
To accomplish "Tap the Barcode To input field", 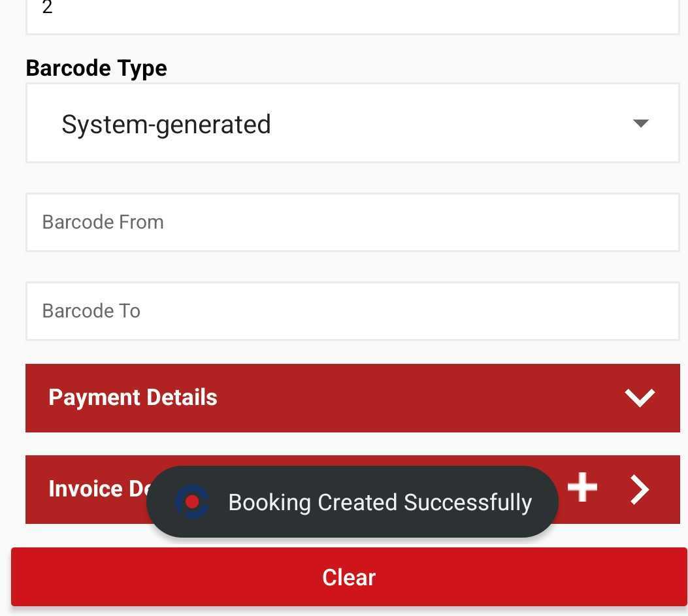I will pos(353,311).
